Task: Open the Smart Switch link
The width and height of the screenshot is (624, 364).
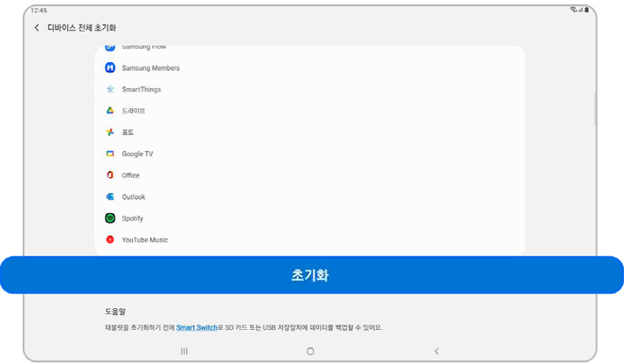Action: 197,327
